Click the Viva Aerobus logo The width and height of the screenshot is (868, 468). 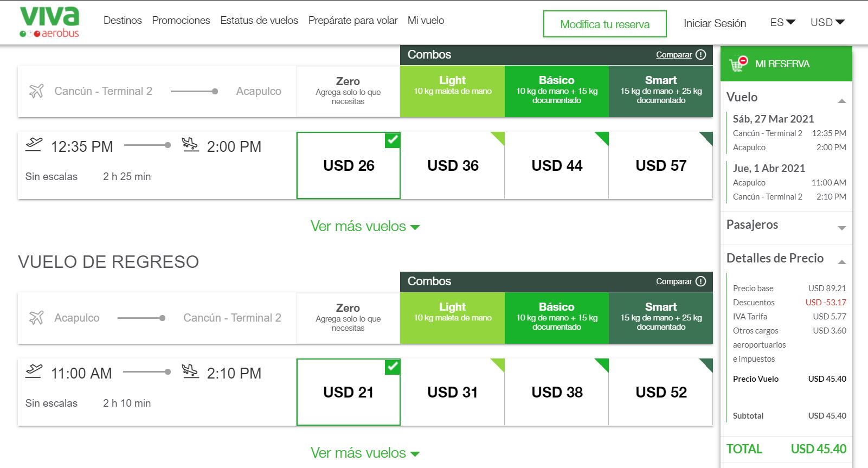click(x=49, y=22)
